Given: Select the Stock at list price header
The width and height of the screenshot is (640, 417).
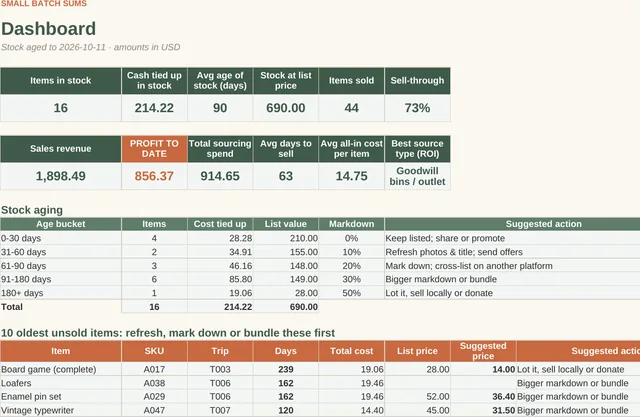Looking at the screenshot, I should point(286,81).
